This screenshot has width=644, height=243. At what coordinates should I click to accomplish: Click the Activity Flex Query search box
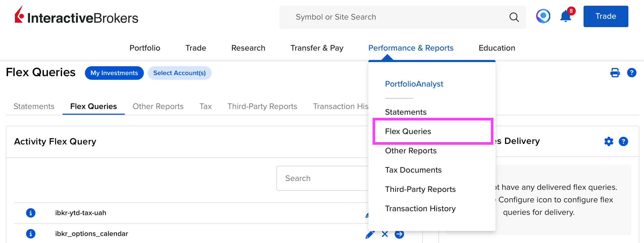pos(323,178)
